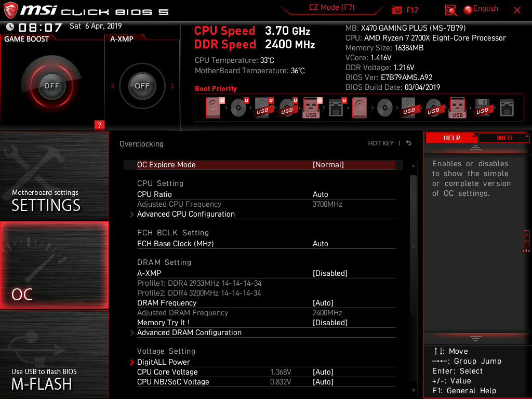Expand Advanced DRAM Configuration
This screenshot has width=532, height=399.
(189, 332)
